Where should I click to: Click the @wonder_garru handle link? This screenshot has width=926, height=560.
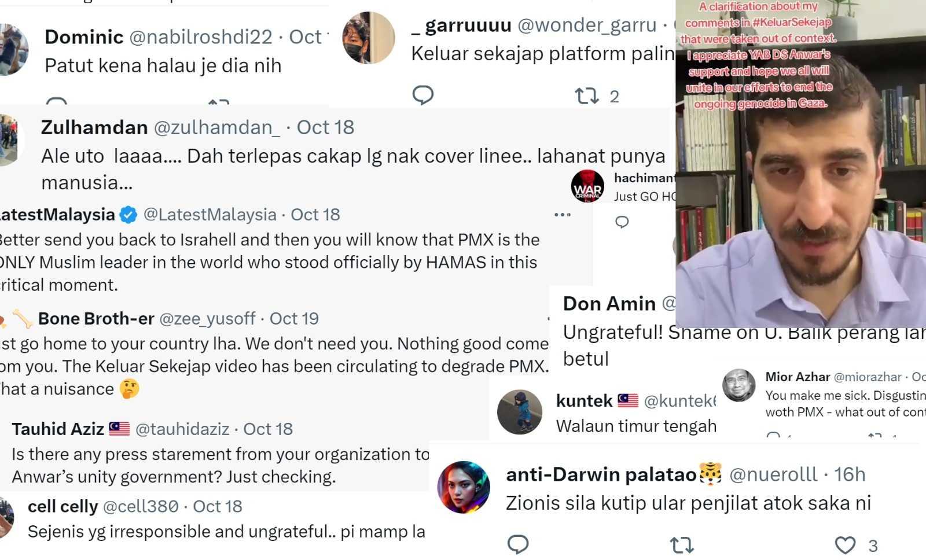tap(589, 25)
